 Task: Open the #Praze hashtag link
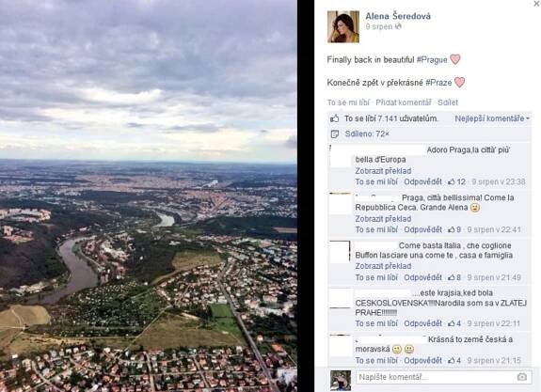tap(438, 83)
